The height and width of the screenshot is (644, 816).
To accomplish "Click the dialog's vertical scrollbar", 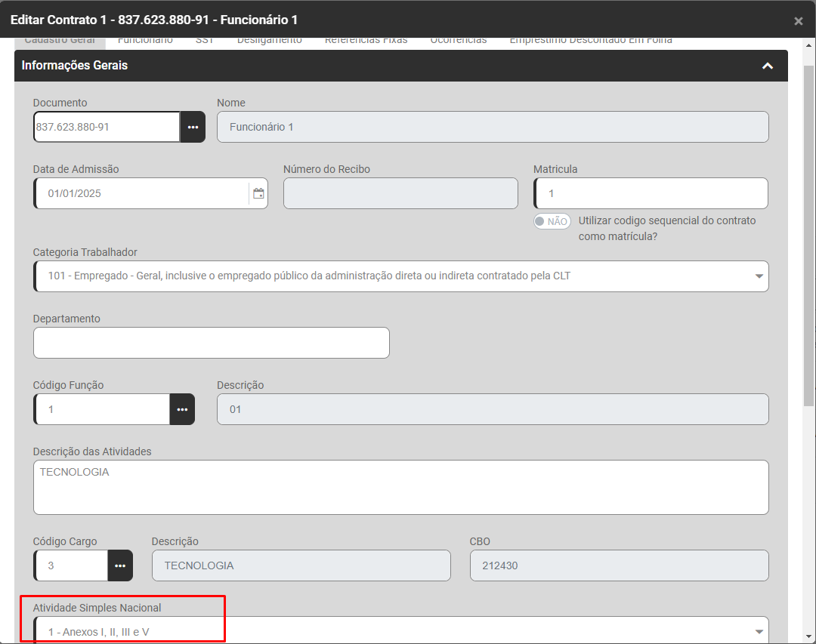I will click(x=808, y=226).
